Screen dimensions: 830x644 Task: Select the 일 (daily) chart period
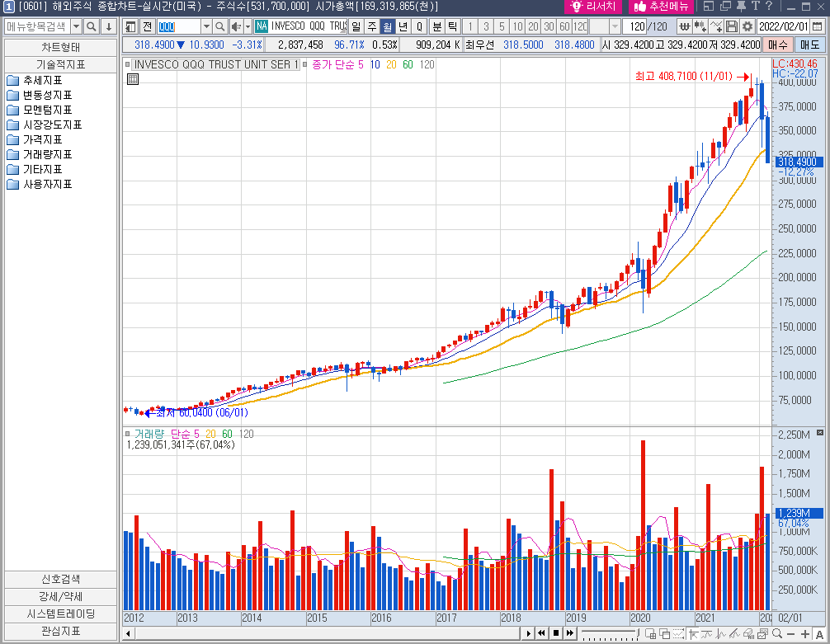(356, 26)
